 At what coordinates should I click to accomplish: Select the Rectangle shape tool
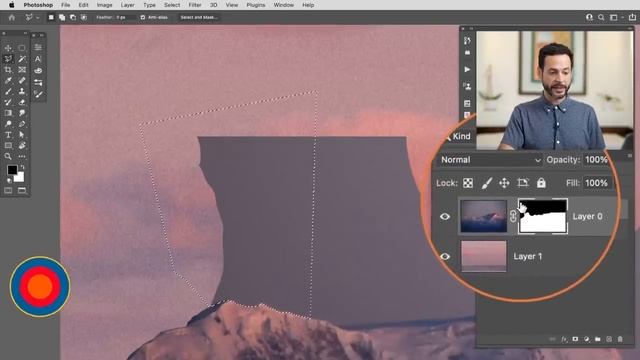click(x=8, y=145)
